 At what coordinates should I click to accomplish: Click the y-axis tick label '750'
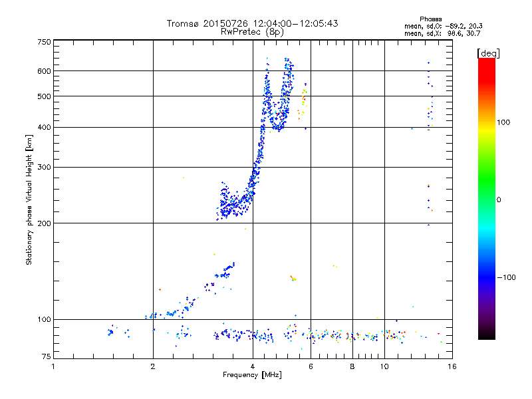click(44, 42)
